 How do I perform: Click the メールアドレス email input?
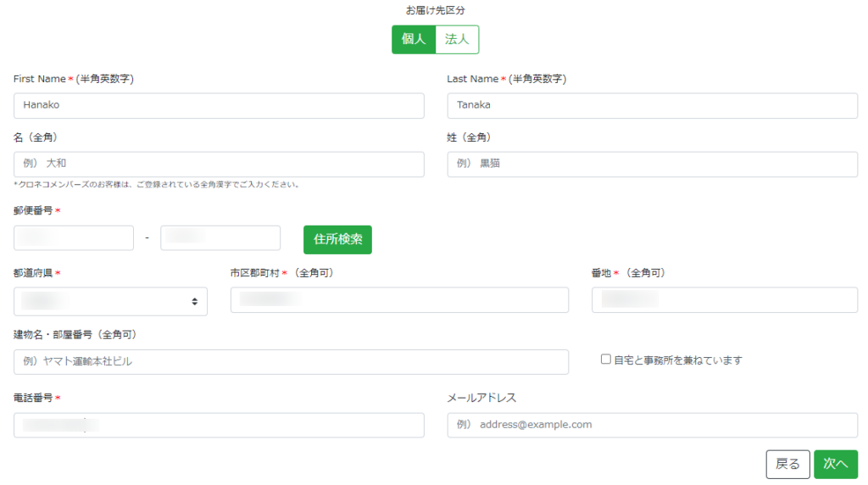pyautogui.click(x=652, y=425)
